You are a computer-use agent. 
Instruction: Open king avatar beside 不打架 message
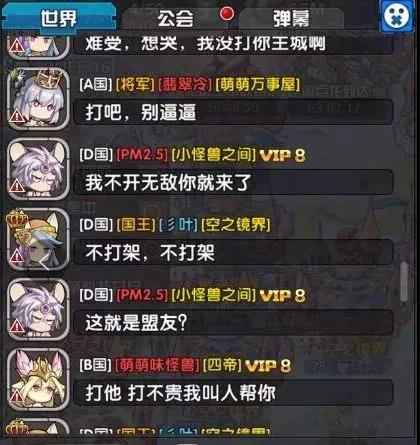click(38, 239)
